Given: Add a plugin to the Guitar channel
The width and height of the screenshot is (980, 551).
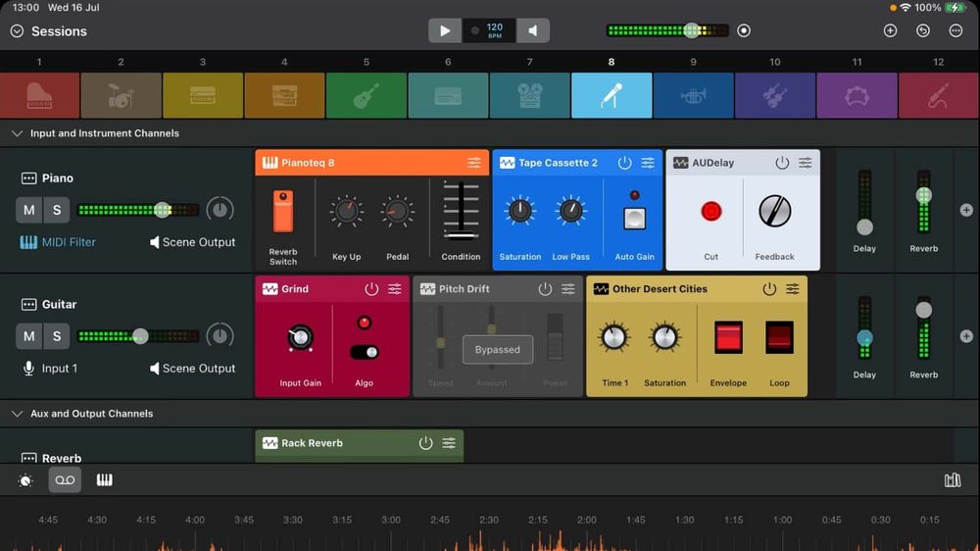Looking at the screenshot, I should pos(966,336).
